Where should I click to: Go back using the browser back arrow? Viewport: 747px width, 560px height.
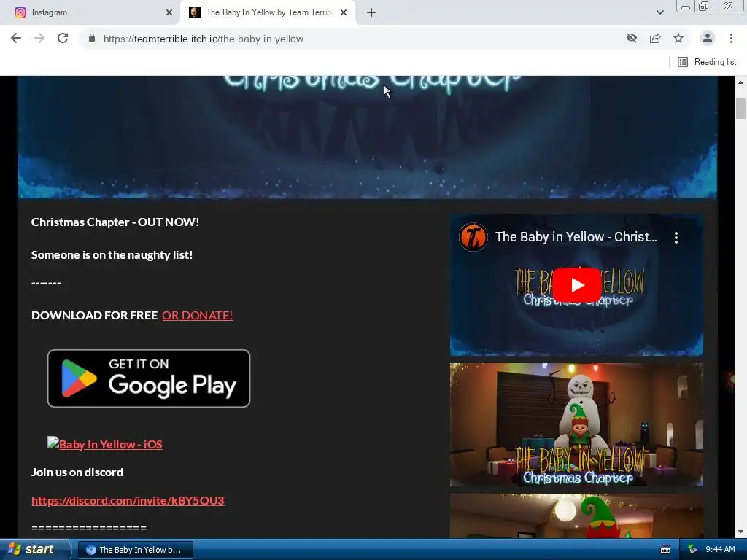[x=16, y=38]
